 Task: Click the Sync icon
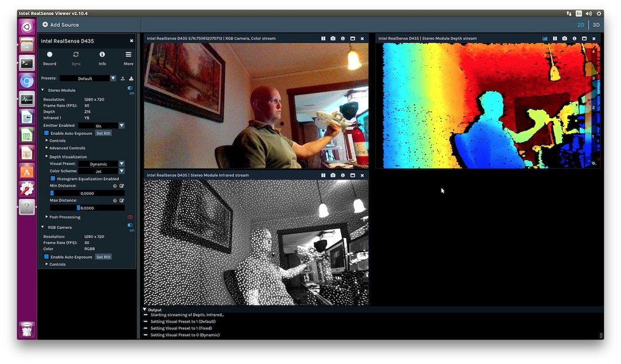(x=76, y=54)
